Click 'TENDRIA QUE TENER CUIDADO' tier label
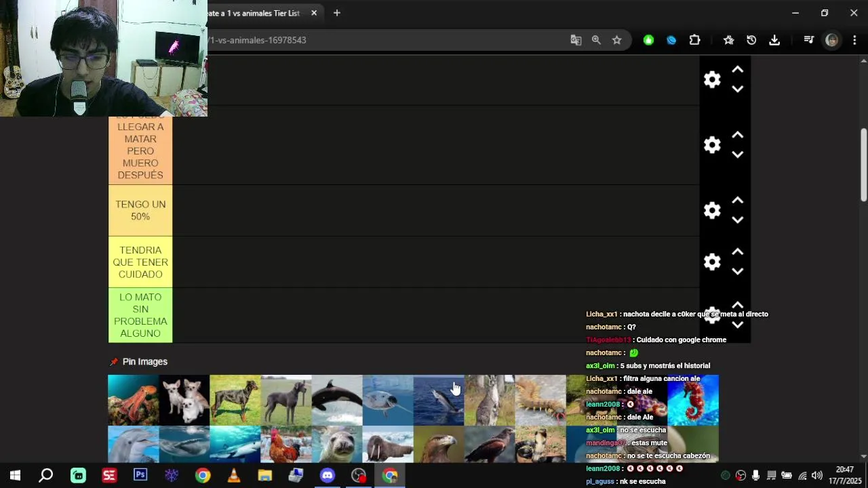This screenshot has width=868, height=488. 140,262
